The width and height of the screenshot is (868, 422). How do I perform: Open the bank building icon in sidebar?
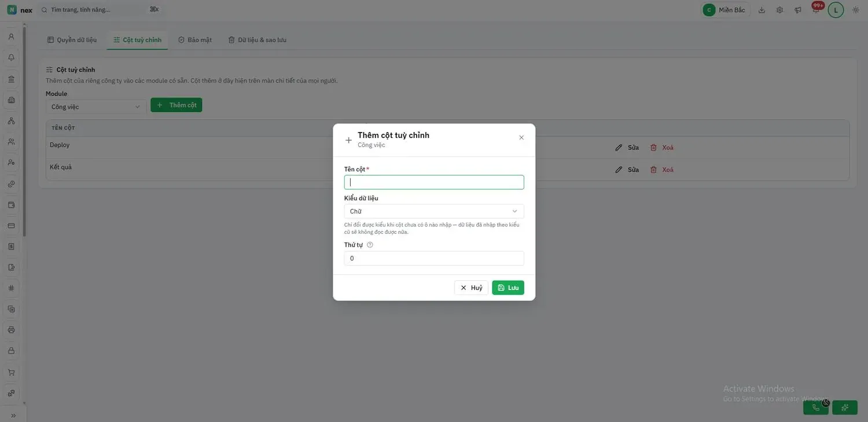point(11,79)
